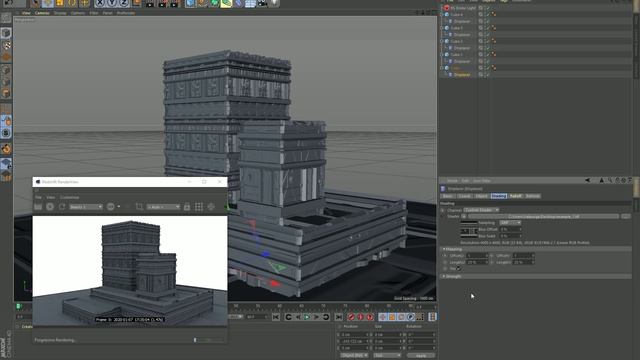Toggle the Z axis lock
The height and width of the screenshot is (360, 640).
click(x=124, y=3)
